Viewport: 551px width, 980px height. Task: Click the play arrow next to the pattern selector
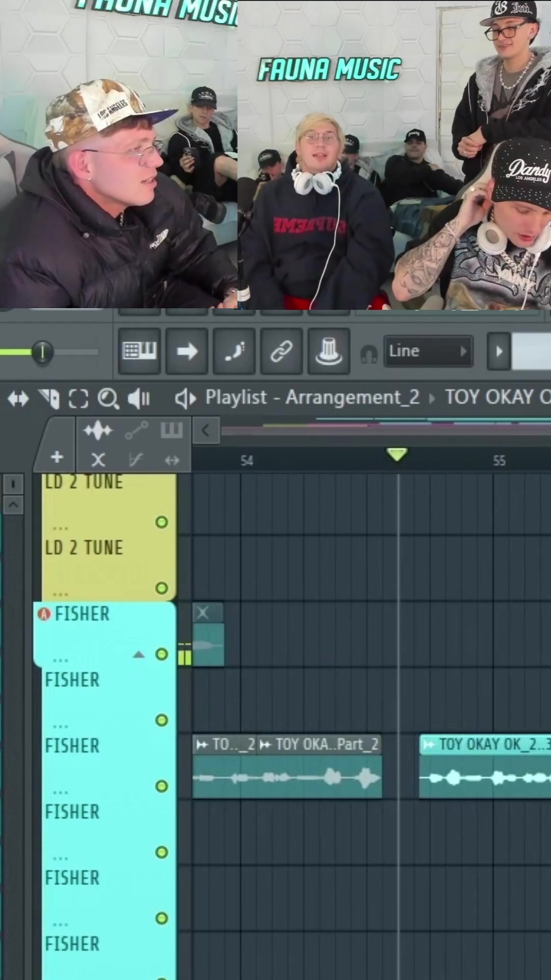[x=499, y=351]
